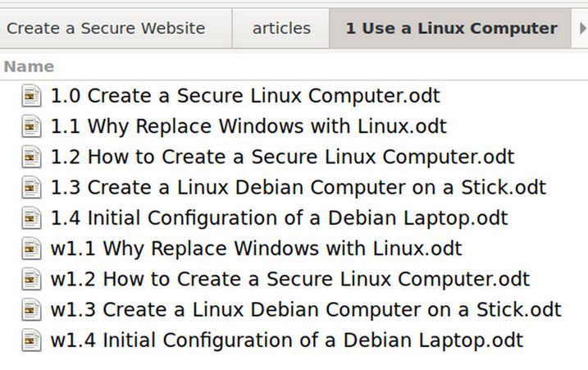This screenshot has height=370, width=588.
Task: Select the document icon for 1.1 Why Replace Windows
Action: [31, 126]
